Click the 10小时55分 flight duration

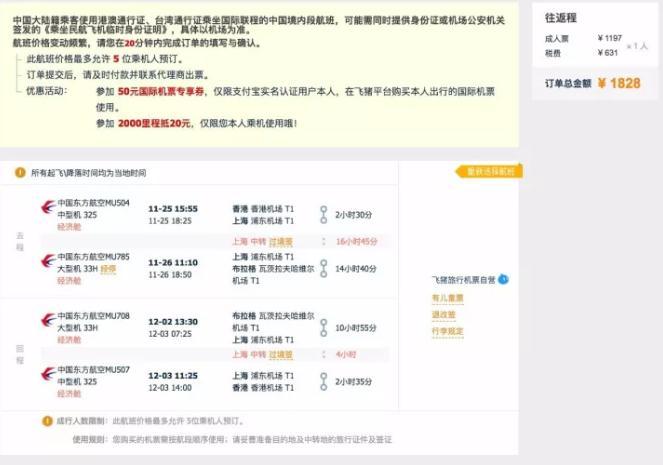tap(356, 328)
